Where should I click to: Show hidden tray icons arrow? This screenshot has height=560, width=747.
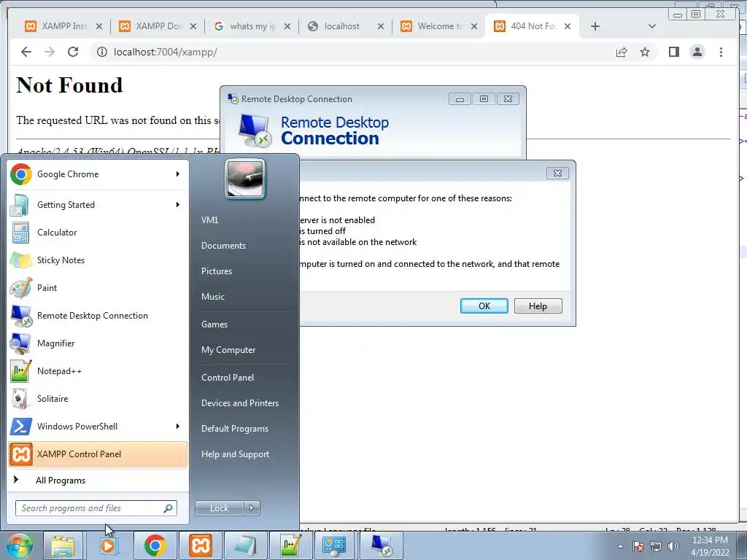coord(620,546)
